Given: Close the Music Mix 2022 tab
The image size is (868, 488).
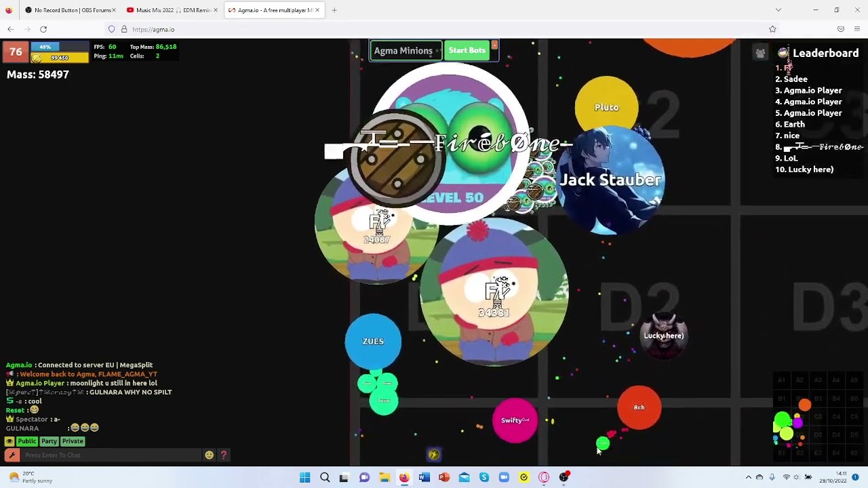Looking at the screenshot, I should click(216, 10).
